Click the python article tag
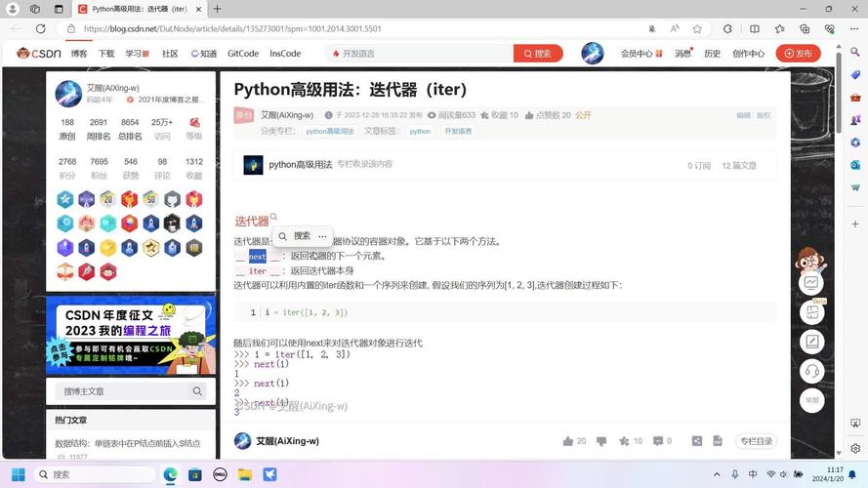This screenshot has width=868, height=488. [x=420, y=131]
